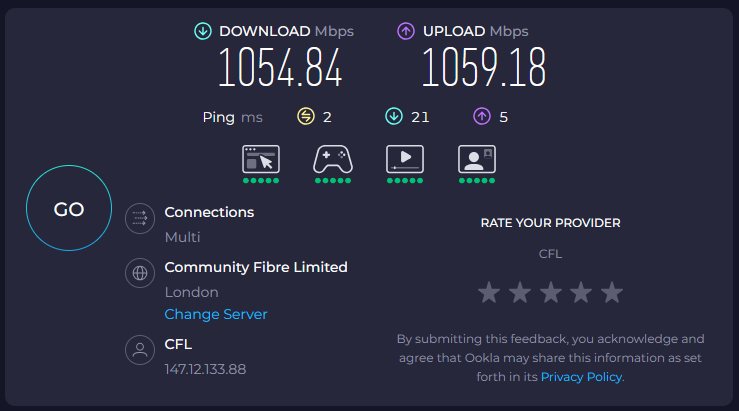The image size is (739, 411).
Task: Rate provider one star
Action: (x=489, y=293)
